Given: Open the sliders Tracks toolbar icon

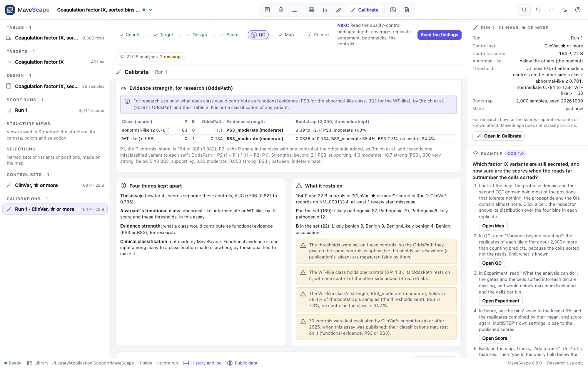Looking at the screenshot, I should [x=325, y=10].
